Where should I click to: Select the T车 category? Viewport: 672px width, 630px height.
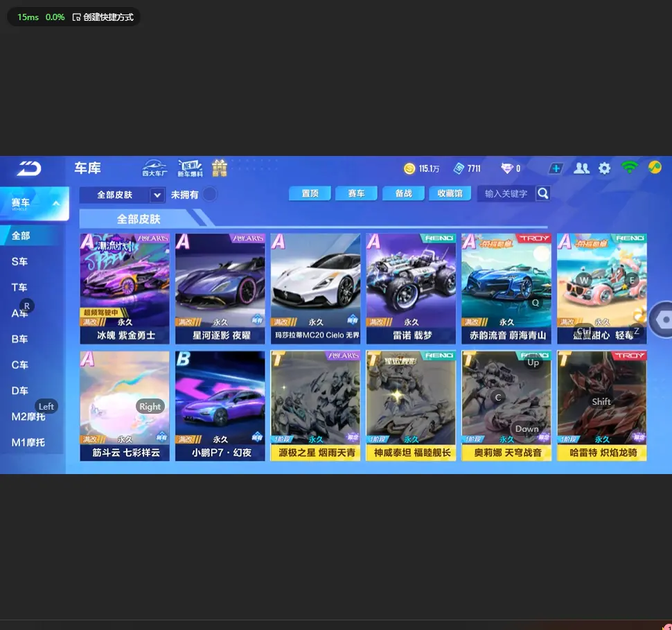click(x=19, y=288)
